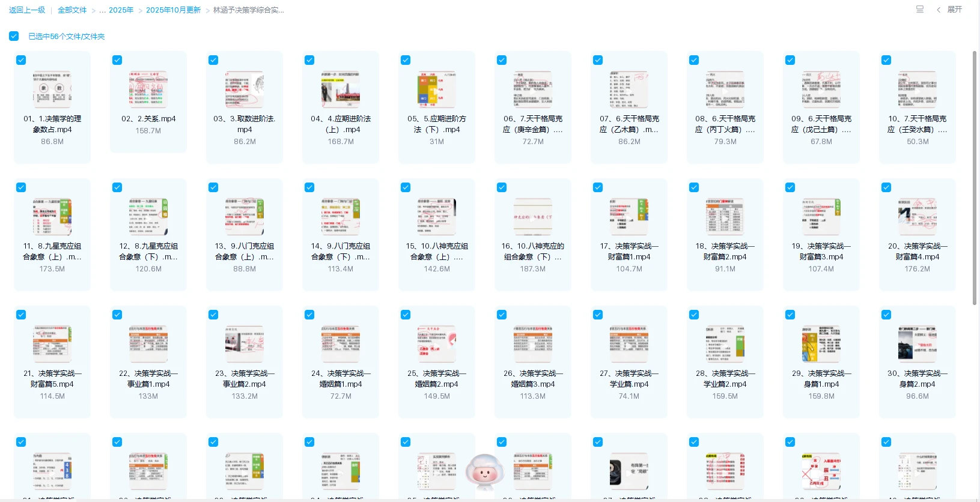Open thumbnail of 10、7.天干格局克应（壬癸水篇）

918,89
